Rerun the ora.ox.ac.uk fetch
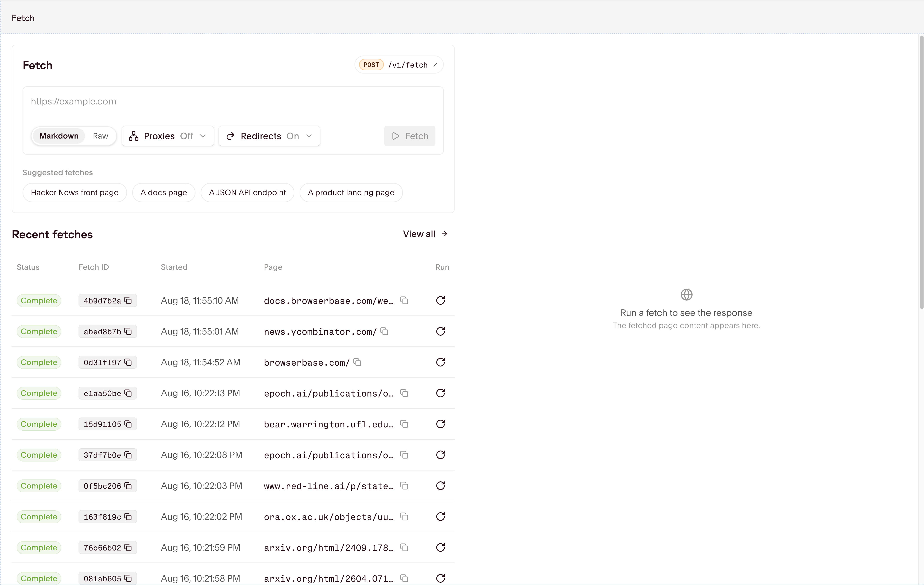This screenshot has width=924, height=585. point(441,517)
